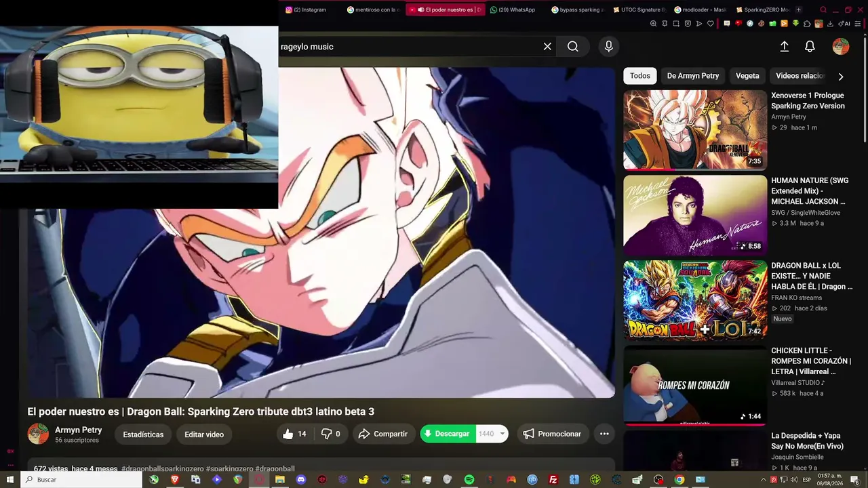
Task: Open Discord from the taskbar
Action: pyautogui.click(x=301, y=480)
